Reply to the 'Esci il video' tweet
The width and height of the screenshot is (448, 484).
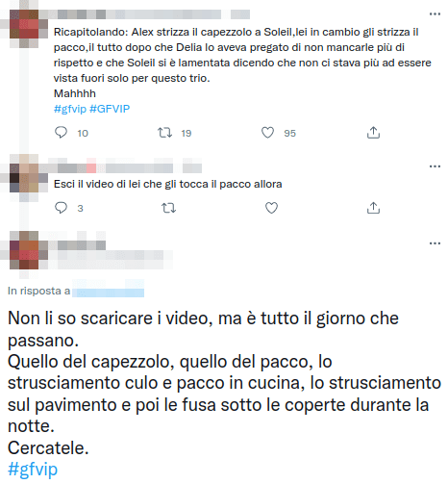pyautogui.click(x=61, y=208)
